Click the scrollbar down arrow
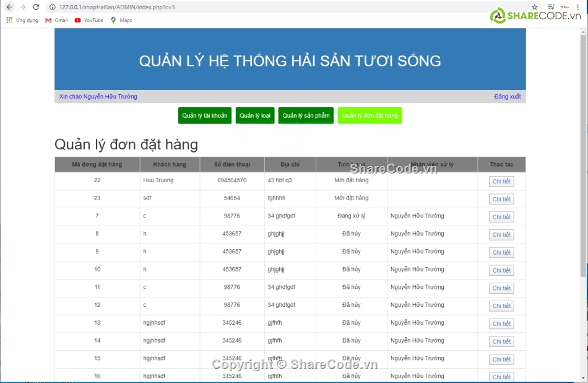Image resolution: width=588 pixels, height=383 pixels. [583, 378]
